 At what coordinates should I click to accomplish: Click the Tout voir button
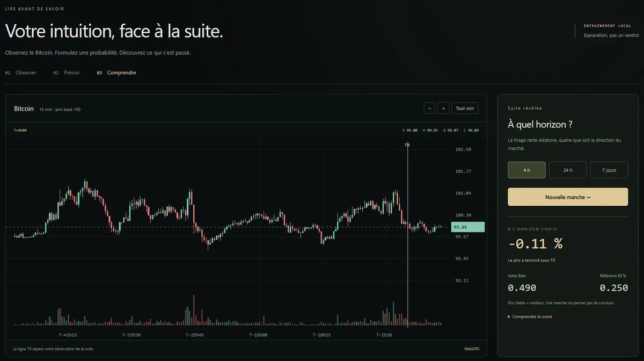click(x=465, y=108)
